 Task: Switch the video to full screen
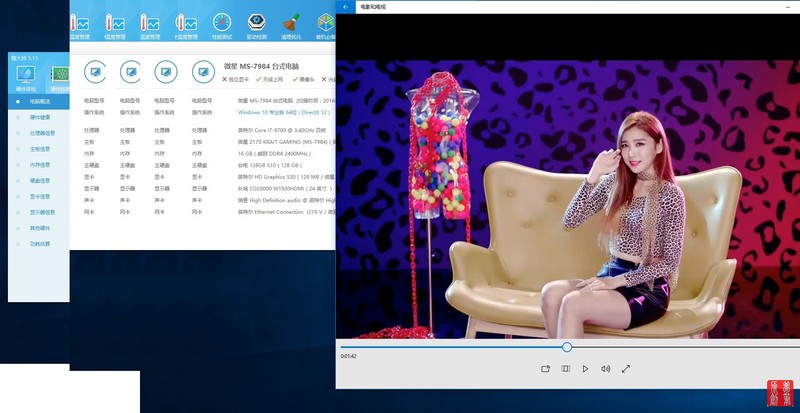(626, 369)
